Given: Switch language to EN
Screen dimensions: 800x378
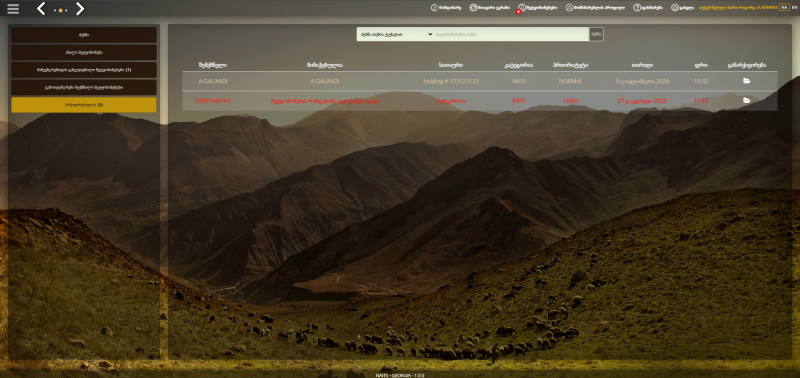Looking at the screenshot, I should coord(794,8).
